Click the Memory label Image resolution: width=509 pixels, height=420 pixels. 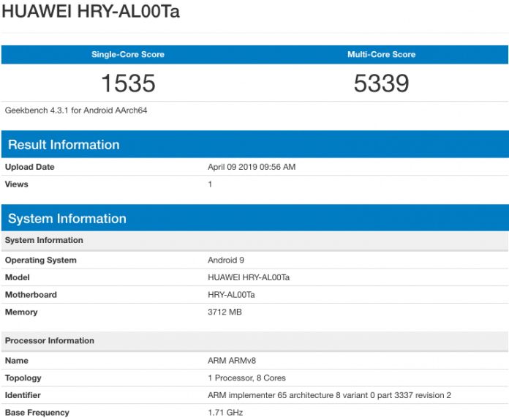pos(21,312)
